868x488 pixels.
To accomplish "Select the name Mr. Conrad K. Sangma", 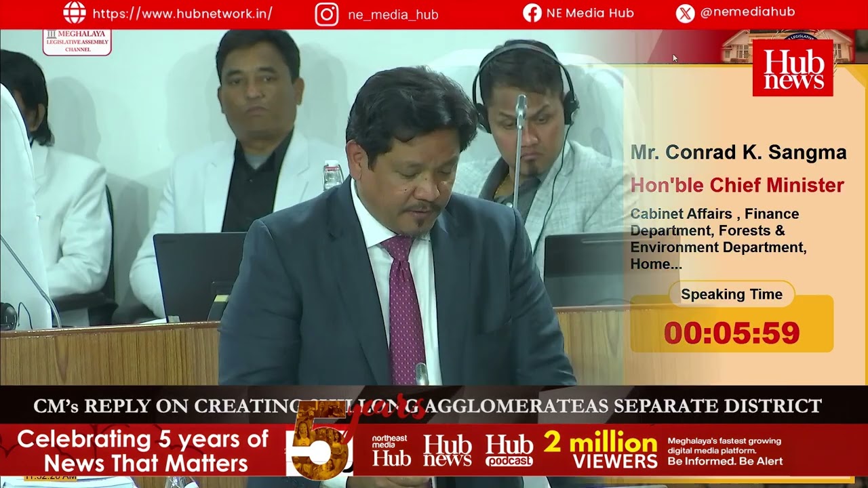I will point(738,152).
